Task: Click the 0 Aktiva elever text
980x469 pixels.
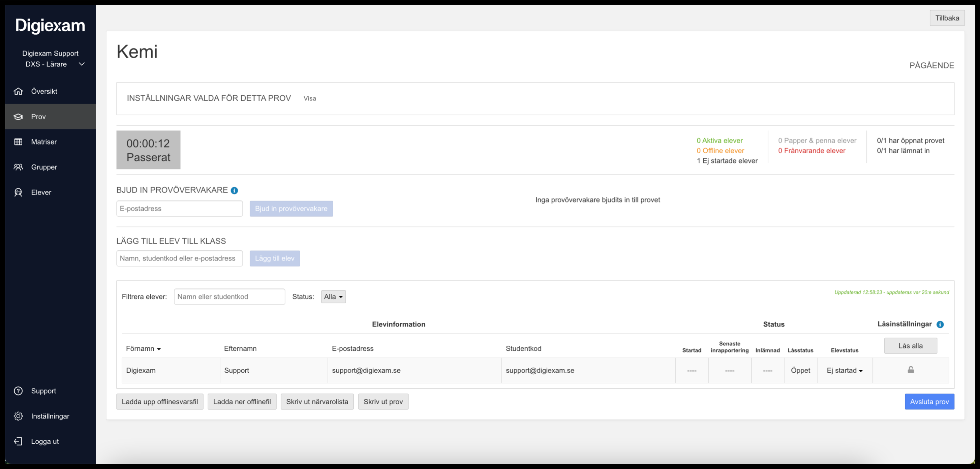Action: tap(719, 141)
